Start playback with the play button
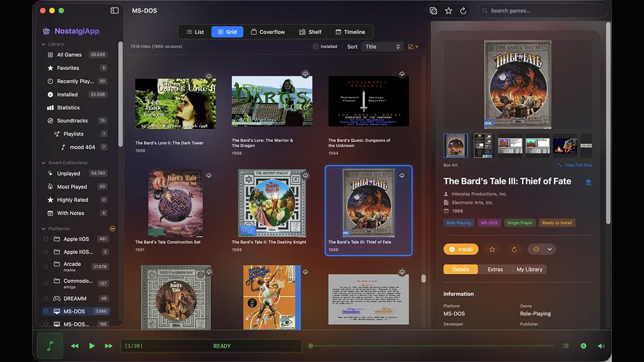 coord(92,346)
